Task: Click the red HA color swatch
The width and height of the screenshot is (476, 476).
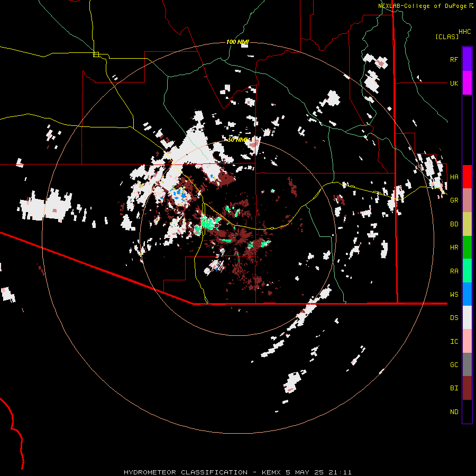Action: pos(467,177)
